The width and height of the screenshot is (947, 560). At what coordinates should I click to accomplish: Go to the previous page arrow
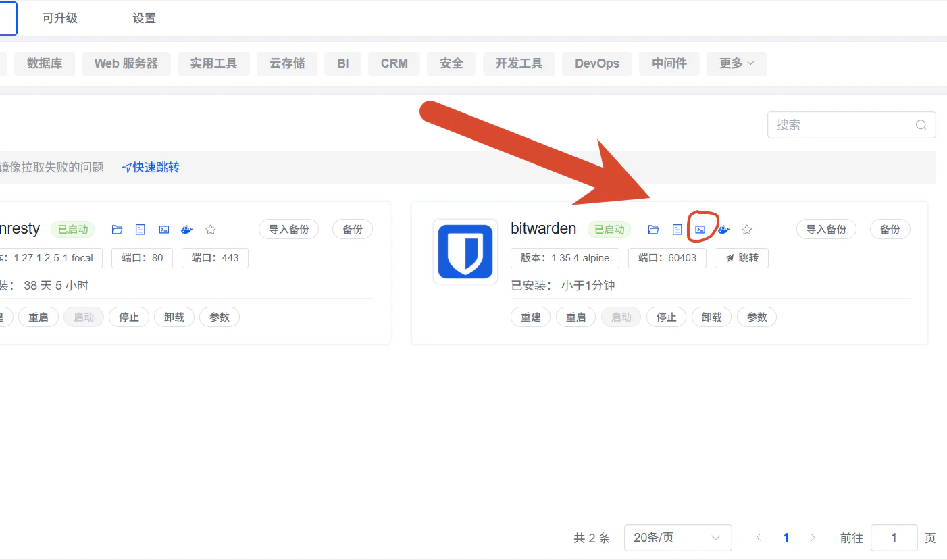(x=759, y=538)
